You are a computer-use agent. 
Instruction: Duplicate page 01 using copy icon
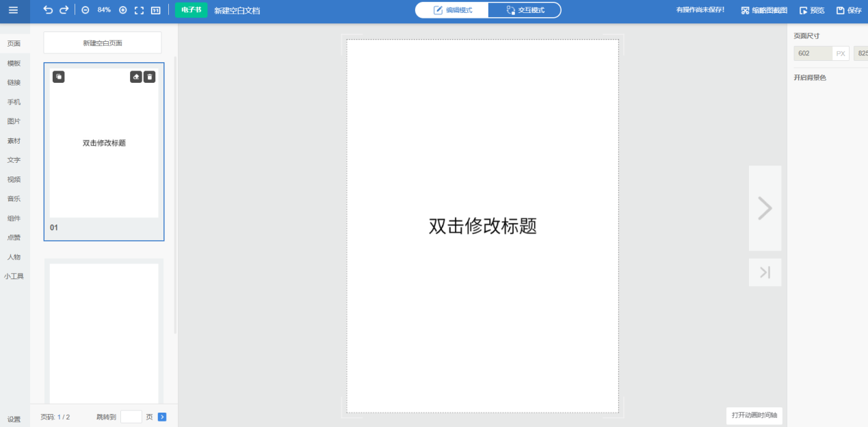[x=59, y=77]
